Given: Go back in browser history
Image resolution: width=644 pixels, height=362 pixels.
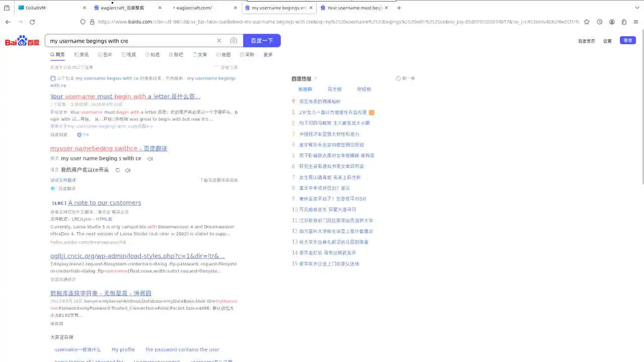Looking at the screenshot, I should [8, 22].
